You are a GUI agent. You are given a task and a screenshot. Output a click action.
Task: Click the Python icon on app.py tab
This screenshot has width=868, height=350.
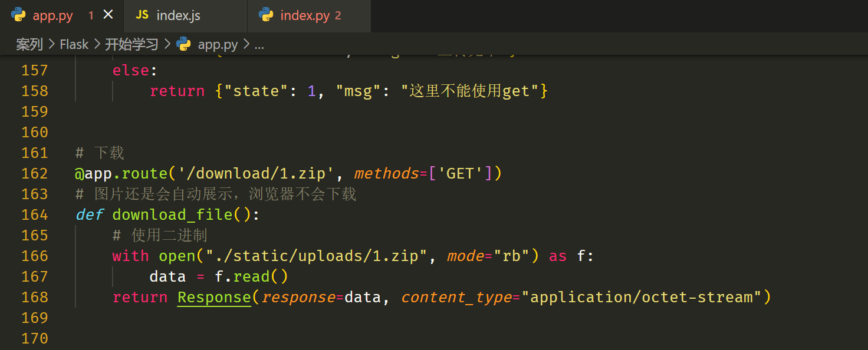coord(18,15)
